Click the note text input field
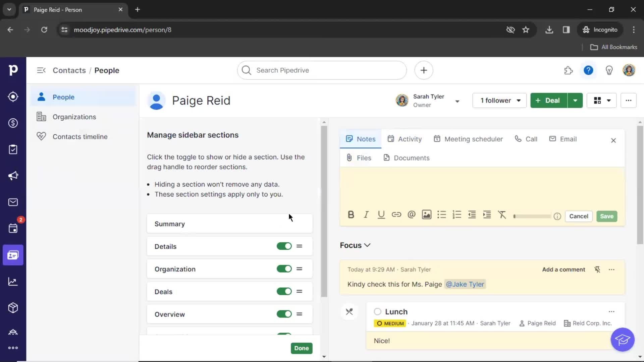This screenshot has width=644, height=362. point(482,190)
